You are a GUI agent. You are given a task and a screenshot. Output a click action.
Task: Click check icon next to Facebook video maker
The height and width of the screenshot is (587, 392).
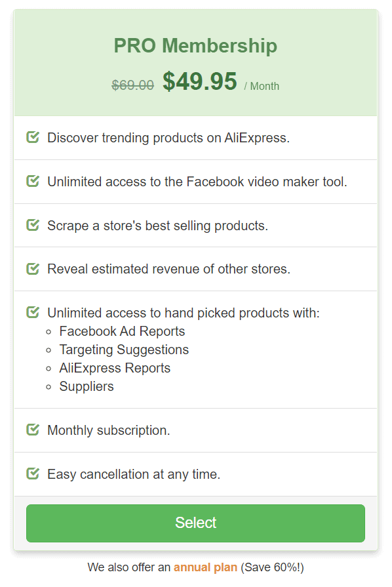point(33,181)
